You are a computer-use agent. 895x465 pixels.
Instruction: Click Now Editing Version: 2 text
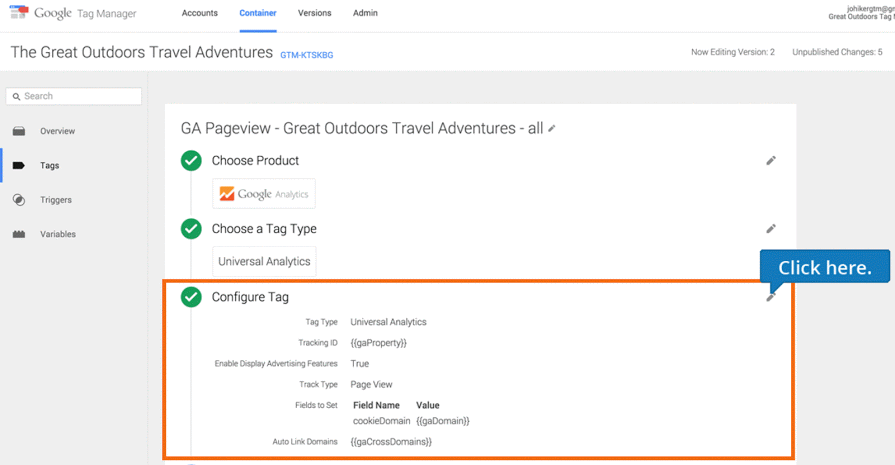[x=733, y=52]
